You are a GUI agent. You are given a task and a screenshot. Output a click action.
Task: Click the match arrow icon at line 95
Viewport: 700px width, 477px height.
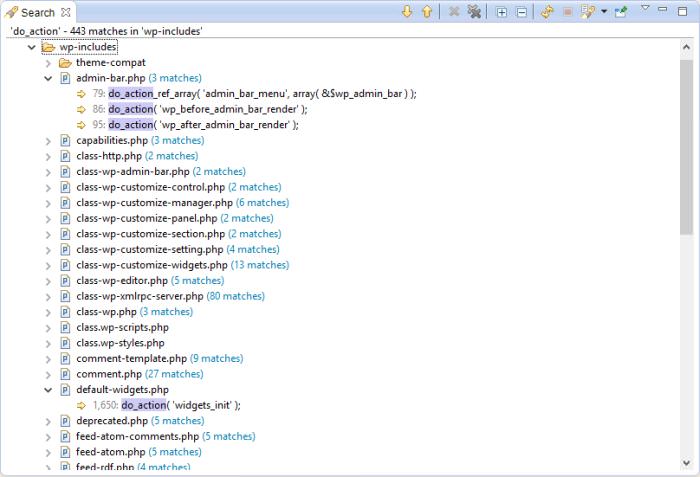click(81, 125)
